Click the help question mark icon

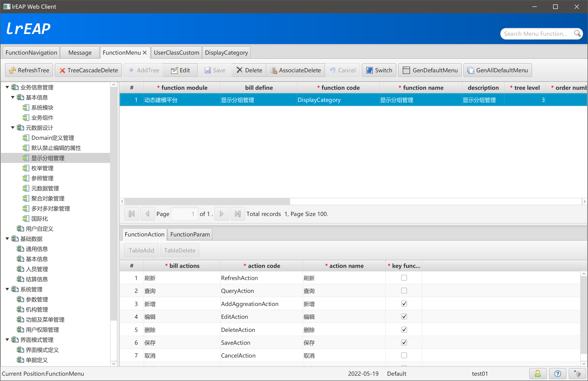[x=557, y=374]
